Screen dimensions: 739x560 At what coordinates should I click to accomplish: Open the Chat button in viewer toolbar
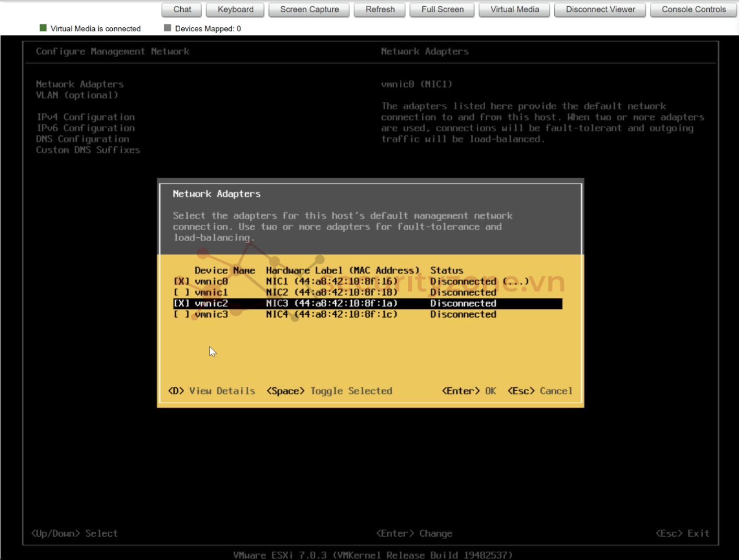pos(182,9)
